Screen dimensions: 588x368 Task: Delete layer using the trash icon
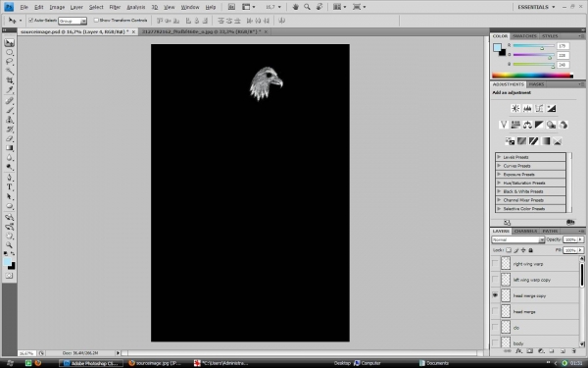tap(573, 351)
